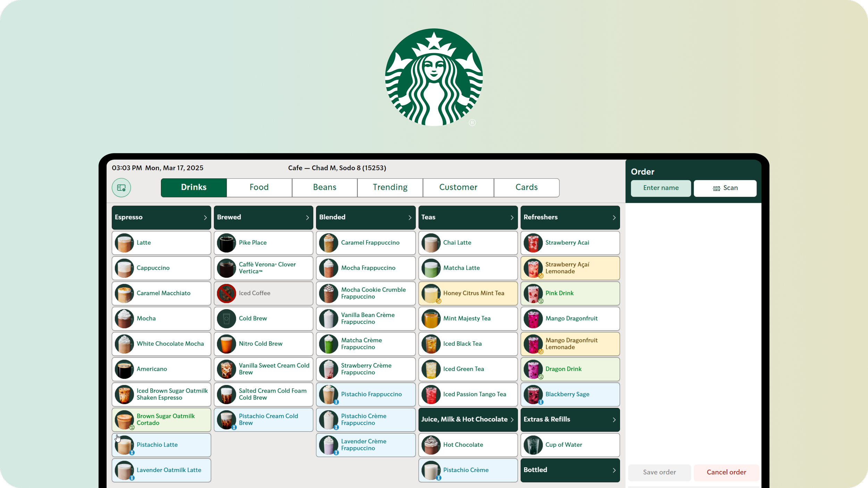Switch to the Food tab
Viewport: 868px width, 488px height.
259,187
